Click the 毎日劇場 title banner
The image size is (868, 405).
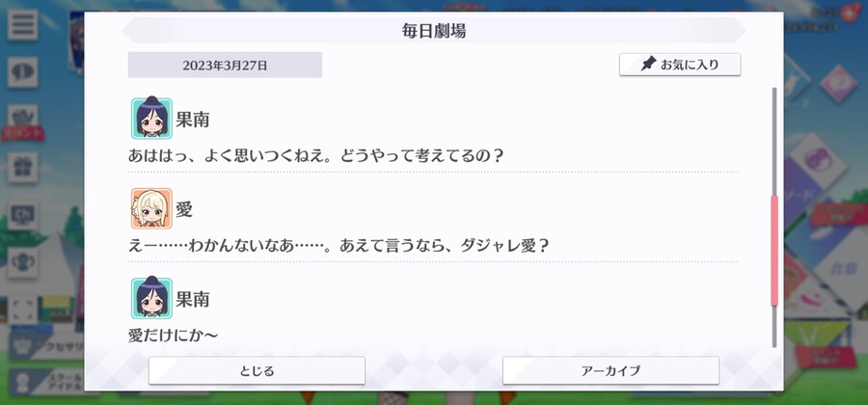click(x=434, y=31)
